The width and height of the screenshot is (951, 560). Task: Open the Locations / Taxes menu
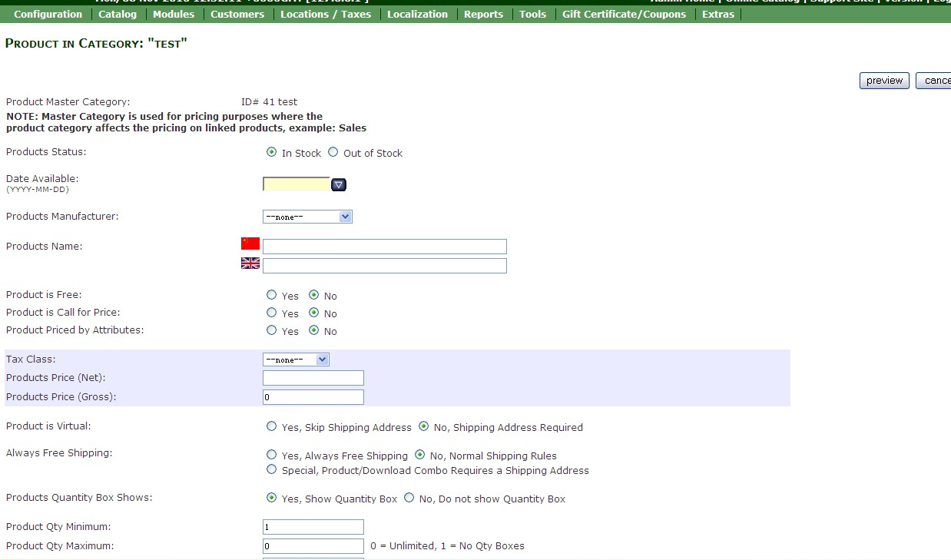coord(326,14)
